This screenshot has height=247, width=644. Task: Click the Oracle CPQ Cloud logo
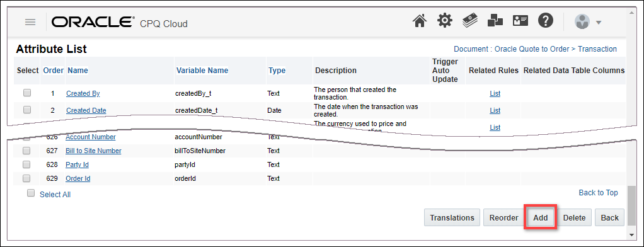[120, 23]
